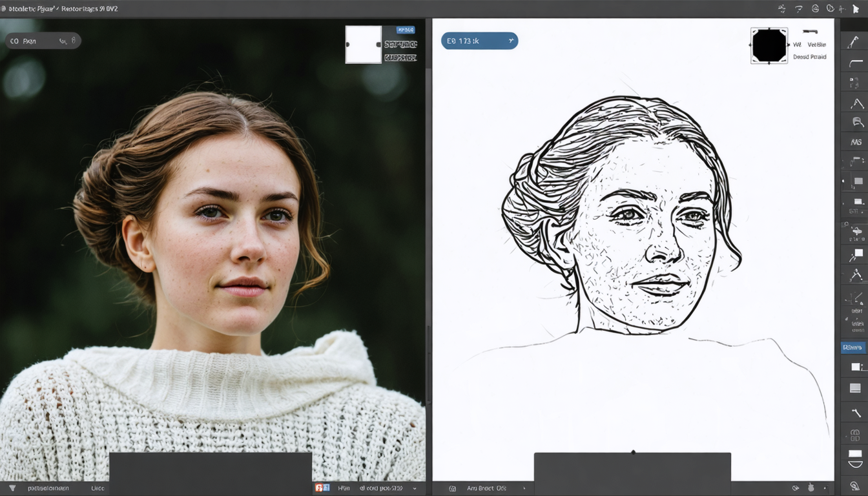
Task: Expand the dropdown beside the red icon in bottom bar
Action: tap(414, 488)
